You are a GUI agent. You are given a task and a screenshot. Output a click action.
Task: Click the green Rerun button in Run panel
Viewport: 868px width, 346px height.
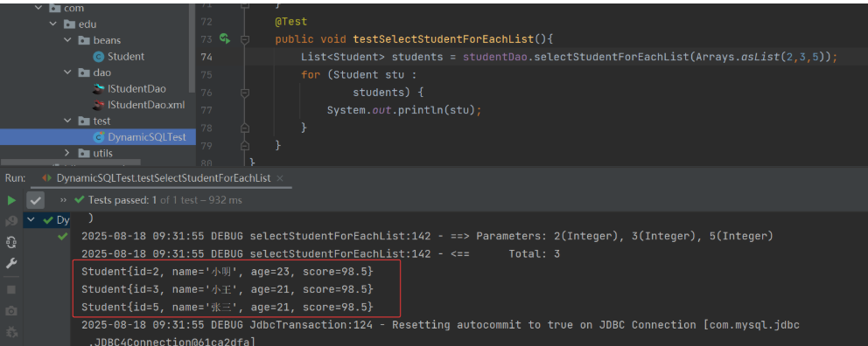(x=11, y=200)
